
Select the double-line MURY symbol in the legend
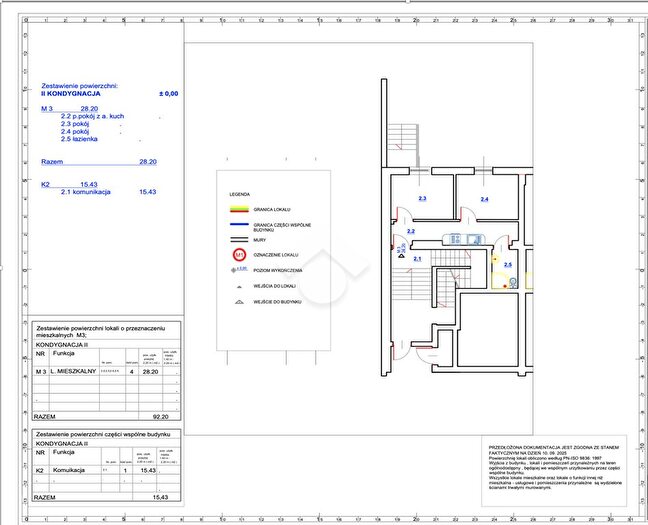(x=239, y=240)
